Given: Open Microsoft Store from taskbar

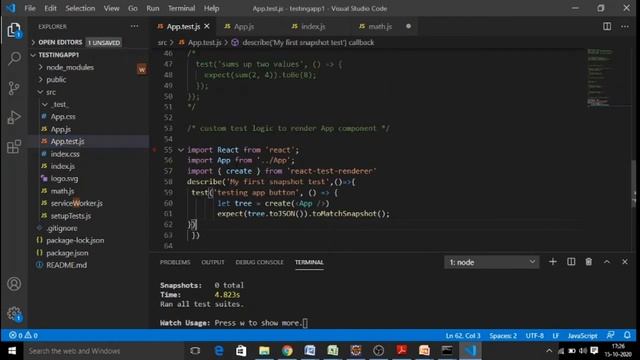Looking at the screenshot, I should pyautogui.click(x=241, y=351).
